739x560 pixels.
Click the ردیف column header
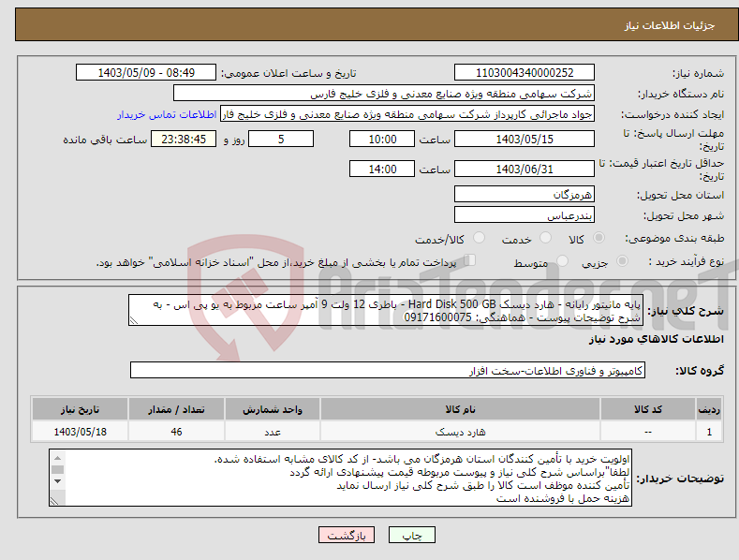coord(709,409)
